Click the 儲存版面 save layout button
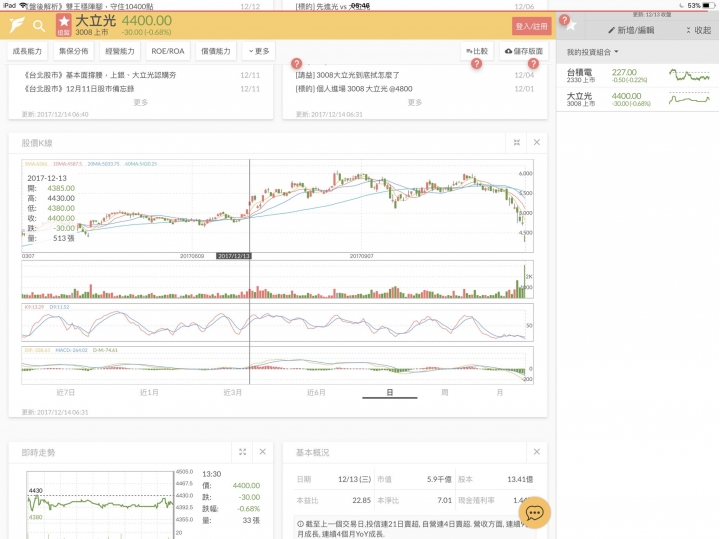 (x=524, y=51)
